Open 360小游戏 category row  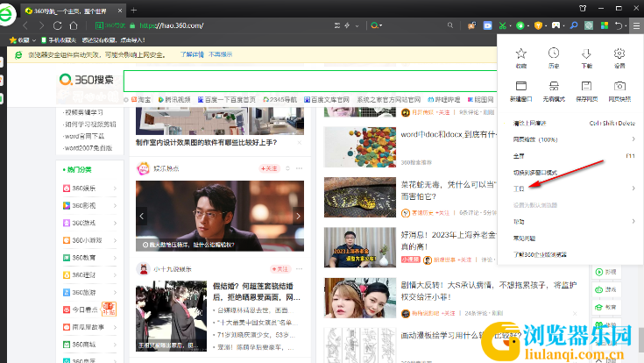(x=89, y=240)
